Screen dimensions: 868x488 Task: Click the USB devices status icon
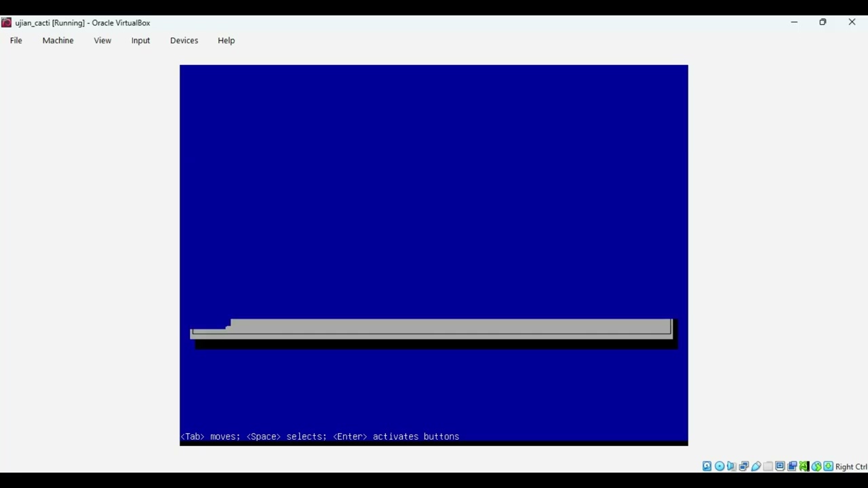pyautogui.click(x=756, y=466)
